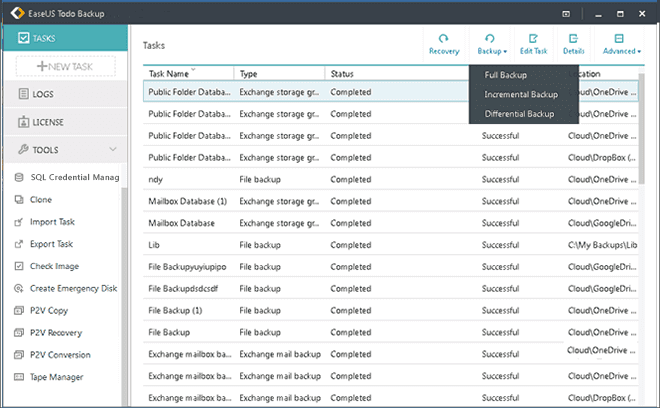This screenshot has height=408, width=660.
Task: Click the NEW TASK button
Action: coord(65,66)
